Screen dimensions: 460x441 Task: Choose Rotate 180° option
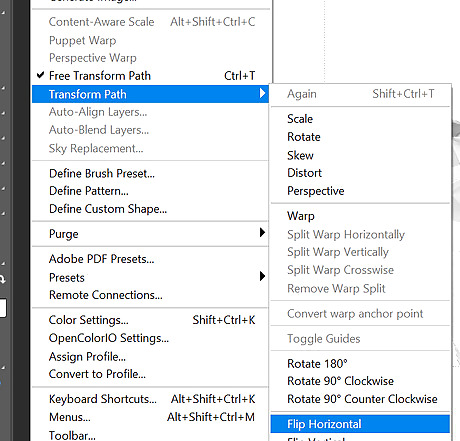pyautogui.click(x=360, y=364)
